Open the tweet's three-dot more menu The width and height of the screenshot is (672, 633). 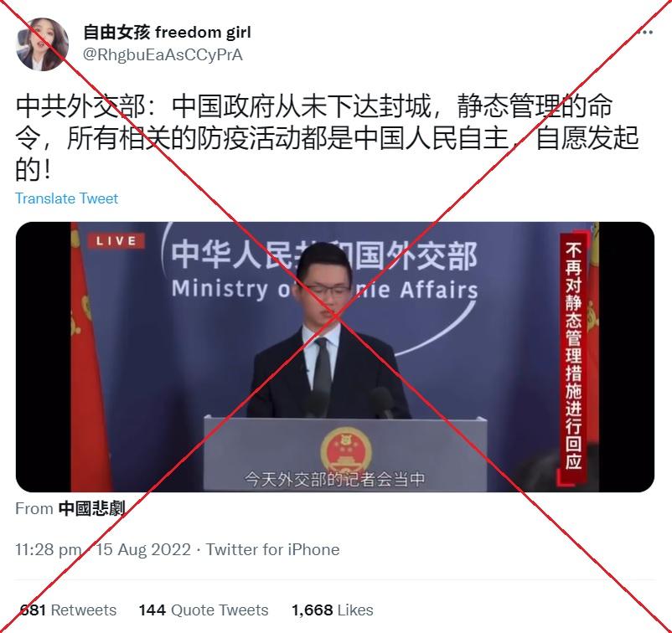[644, 32]
